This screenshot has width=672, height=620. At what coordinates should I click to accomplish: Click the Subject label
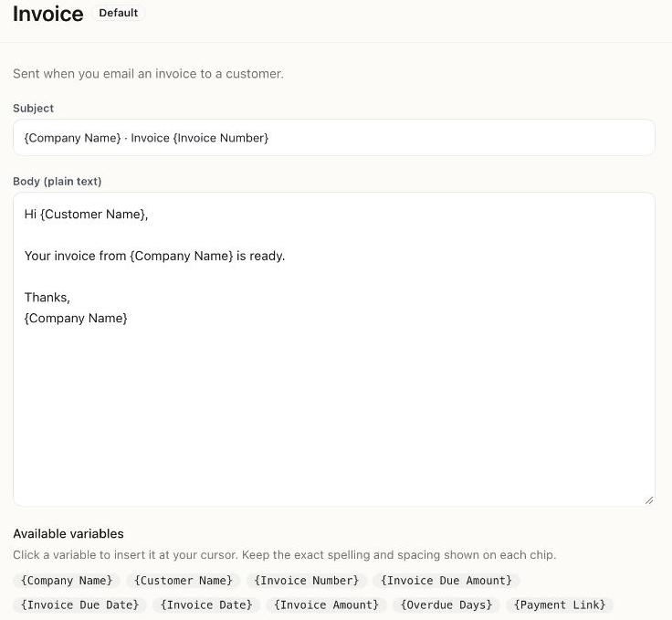tap(33, 109)
